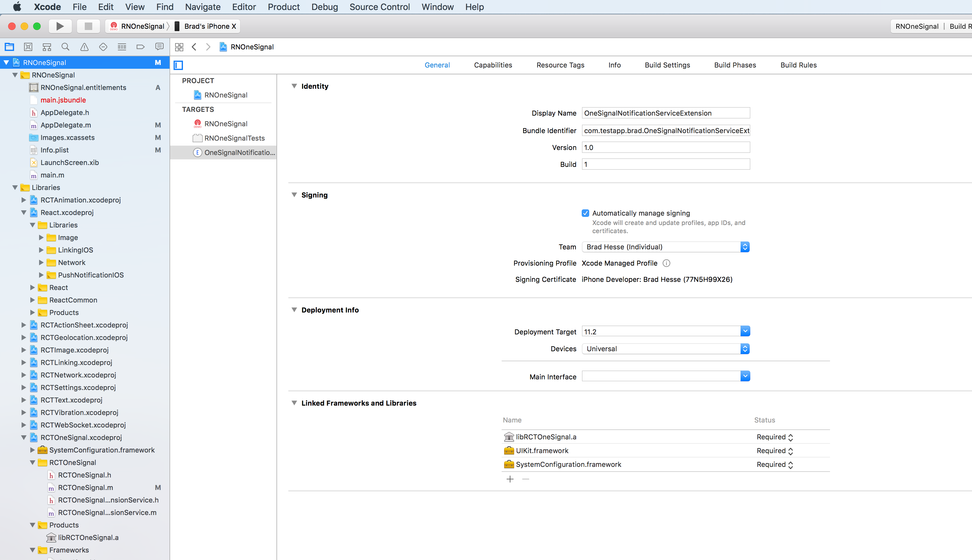Image resolution: width=972 pixels, height=560 pixels.
Task: Click the minus button under linked frameworks
Action: click(526, 479)
